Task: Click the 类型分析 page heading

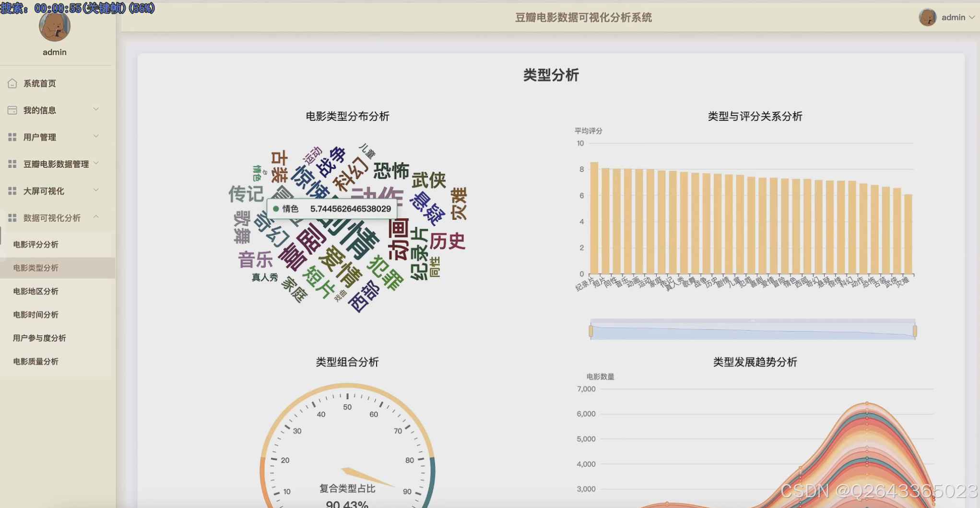Action: [x=551, y=75]
